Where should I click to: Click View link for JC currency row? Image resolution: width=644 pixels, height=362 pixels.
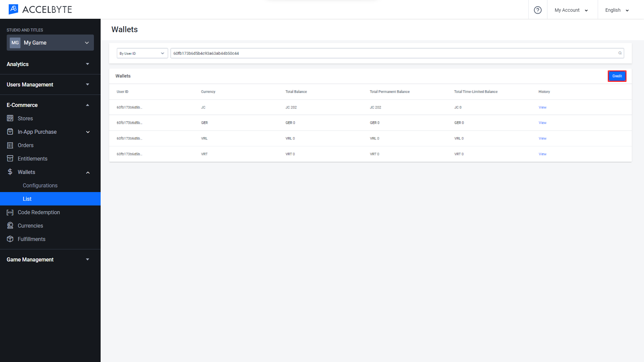coord(542,107)
